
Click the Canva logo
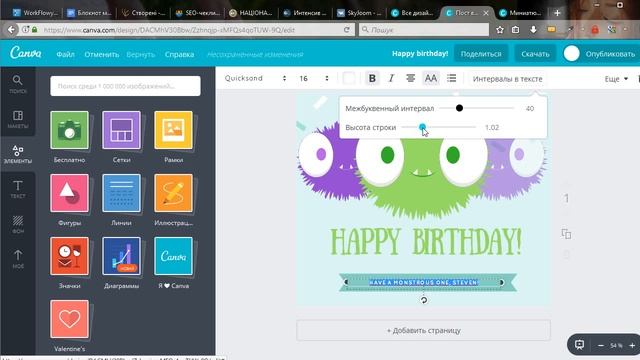(26, 53)
